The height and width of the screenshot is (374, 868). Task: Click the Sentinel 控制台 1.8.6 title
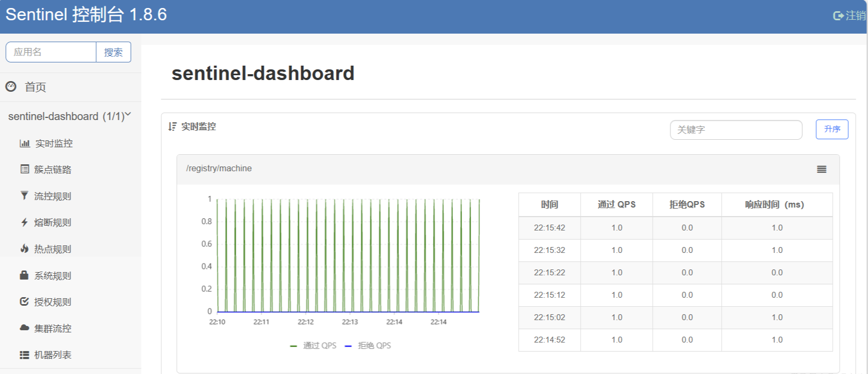pyautogui.click(x=86, y=14)
